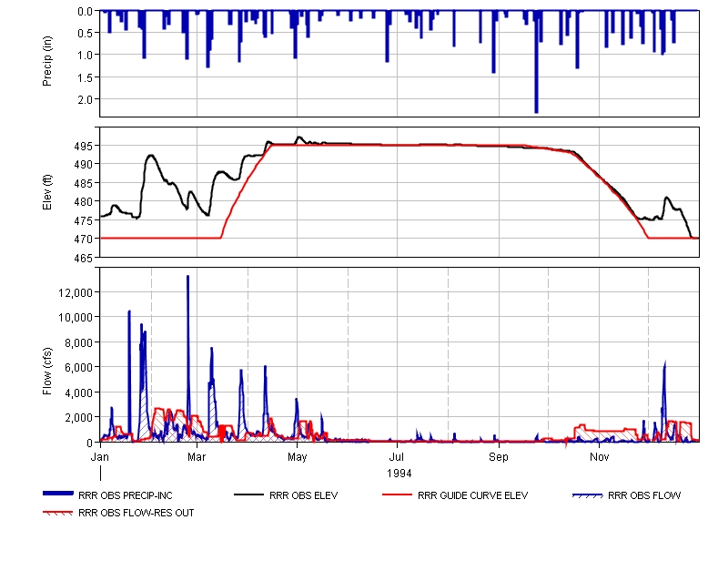This screenshot has width=728, height=571.
Task: Click the 12,000 tick label on flow axis
Action: pos(75,292)
